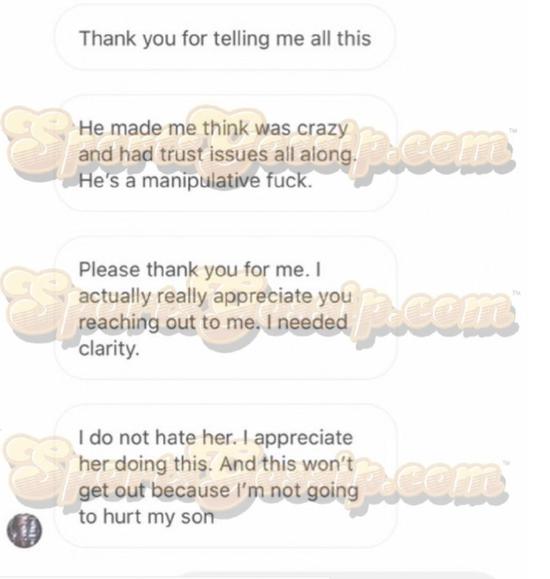This screenshot has height=579, width=550.
Task: Click the text 'to hurt my son'
Action: (146, 516)
